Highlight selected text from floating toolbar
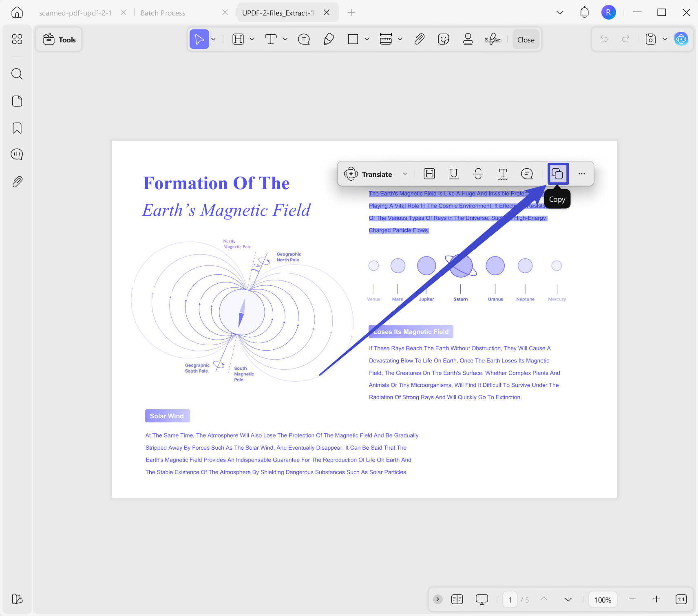Screen dimensions: 698x616 pyautogui.click(x=429, y=174)
